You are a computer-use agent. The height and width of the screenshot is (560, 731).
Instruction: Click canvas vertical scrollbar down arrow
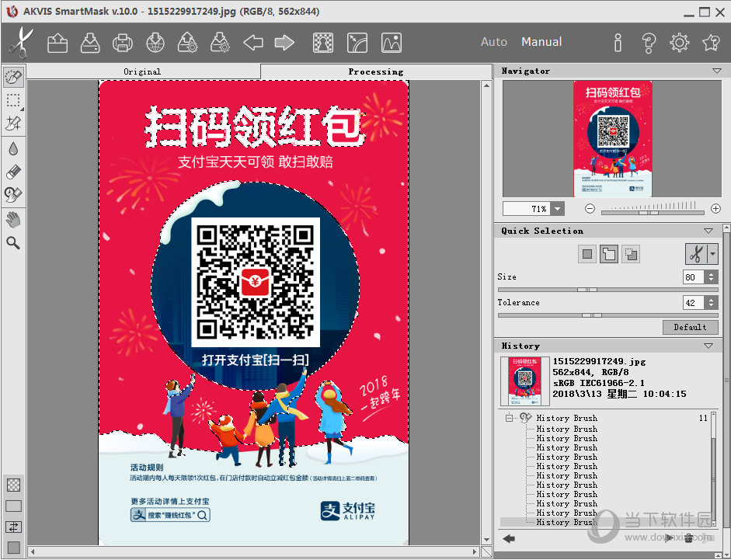(x=486, y=540)
